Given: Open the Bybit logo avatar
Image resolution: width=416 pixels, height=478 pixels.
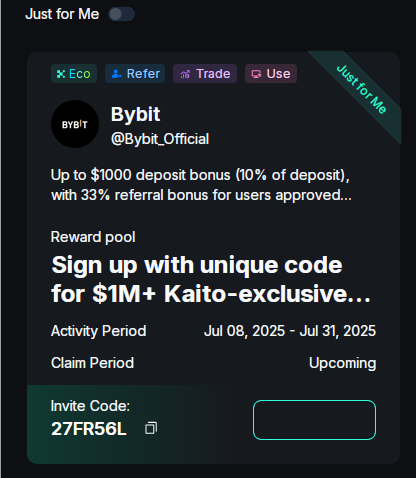Looking at the screenshot, I should (75, 124).
